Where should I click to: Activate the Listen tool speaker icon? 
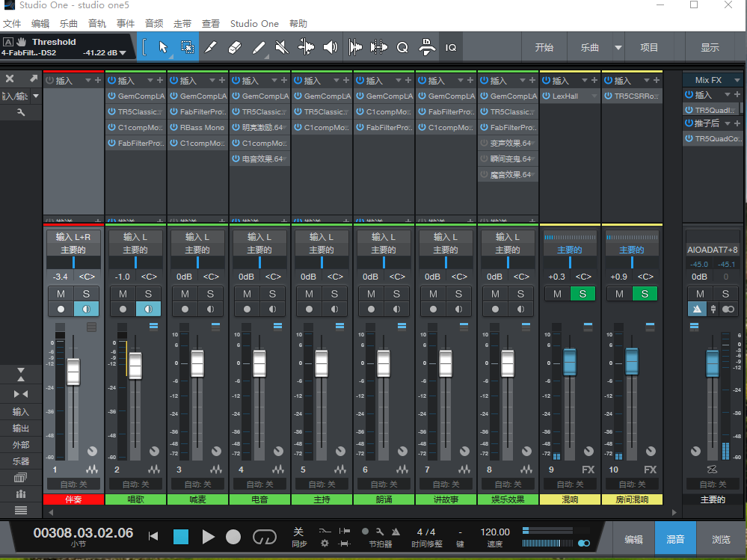(329, 46)
